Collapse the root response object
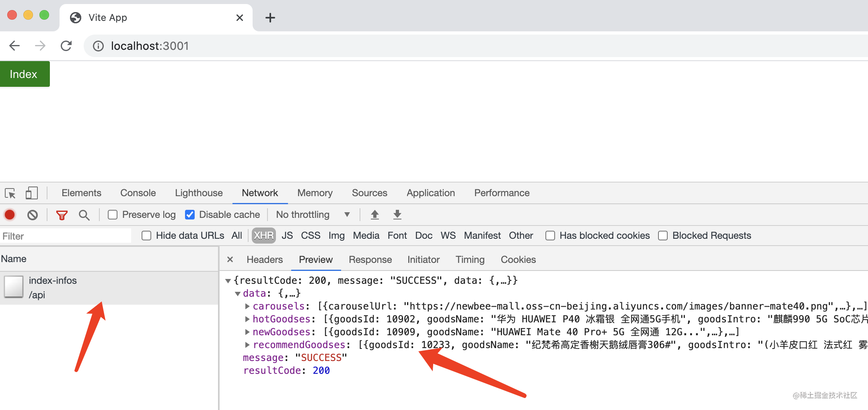 pos(228,281)
